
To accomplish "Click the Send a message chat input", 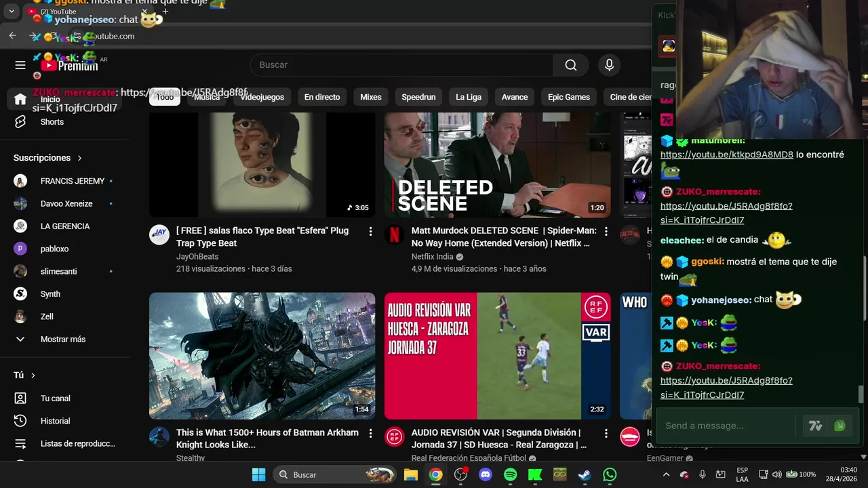I will (727, 426).
